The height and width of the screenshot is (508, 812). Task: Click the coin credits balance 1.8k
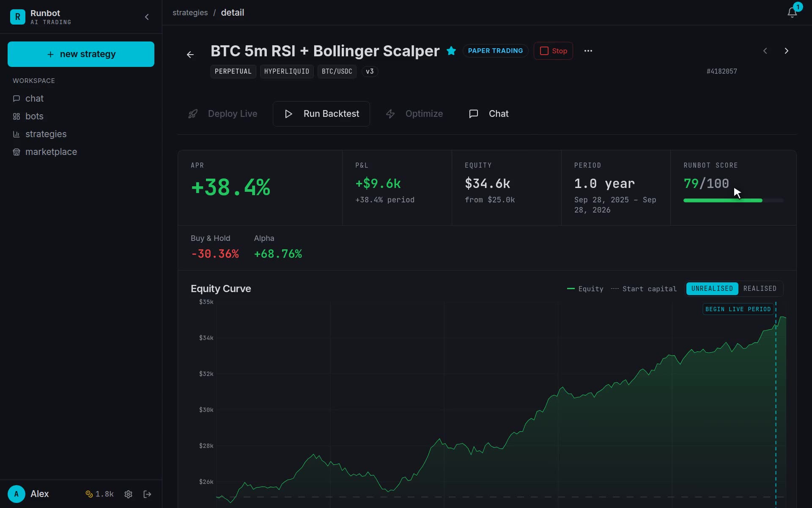(x=100, y=494)
